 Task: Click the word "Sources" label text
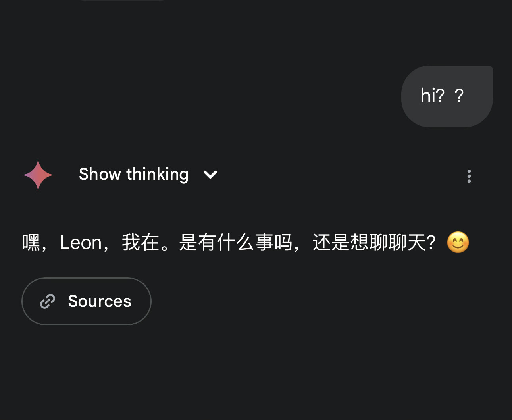coord(100,301)
